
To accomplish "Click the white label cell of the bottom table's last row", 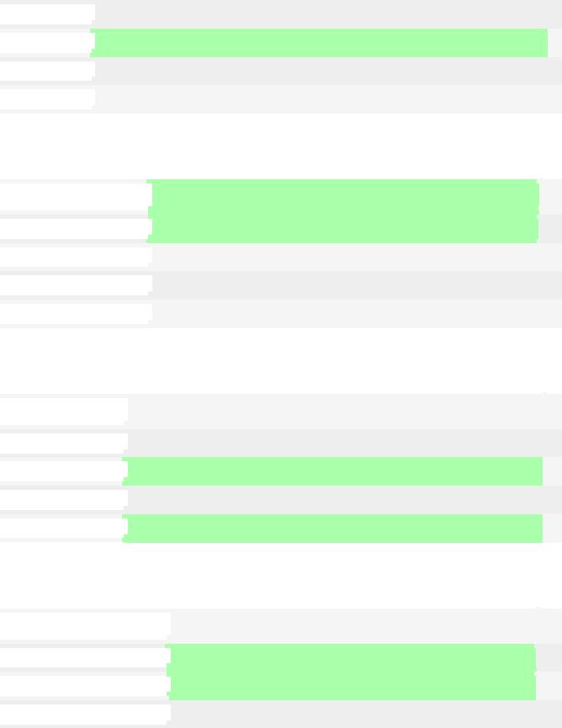I will [x=85, y=714].
